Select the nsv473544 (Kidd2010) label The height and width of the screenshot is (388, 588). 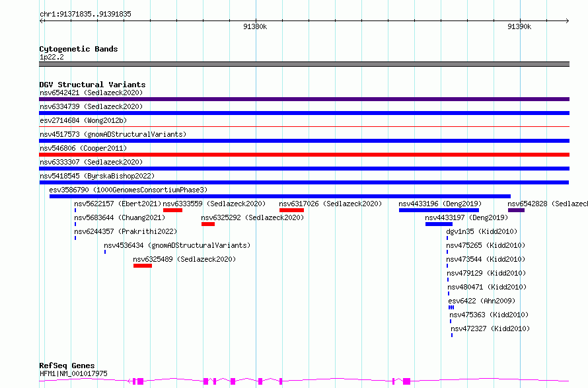[486, 259]
